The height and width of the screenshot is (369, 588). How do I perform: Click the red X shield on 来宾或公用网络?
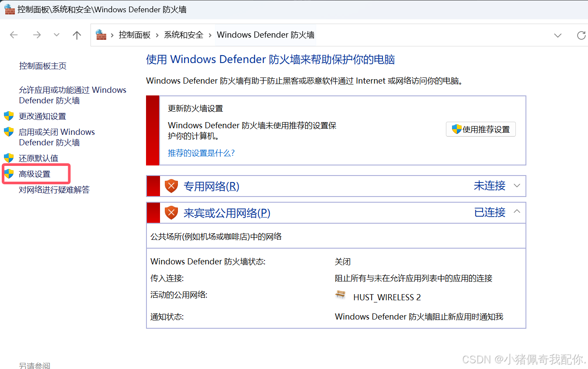tap(171, 212)
